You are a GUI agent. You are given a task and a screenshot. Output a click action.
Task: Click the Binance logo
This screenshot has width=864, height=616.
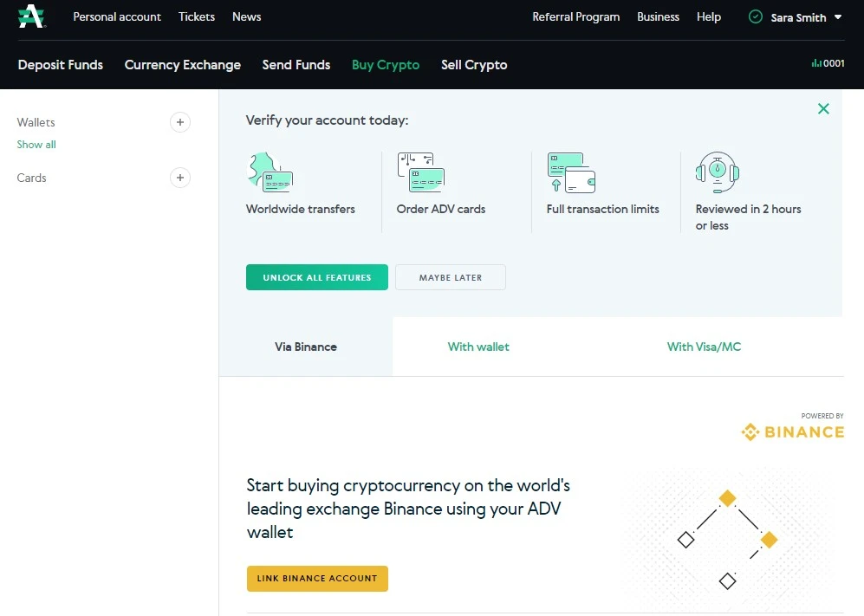click(x=792, y=431)
